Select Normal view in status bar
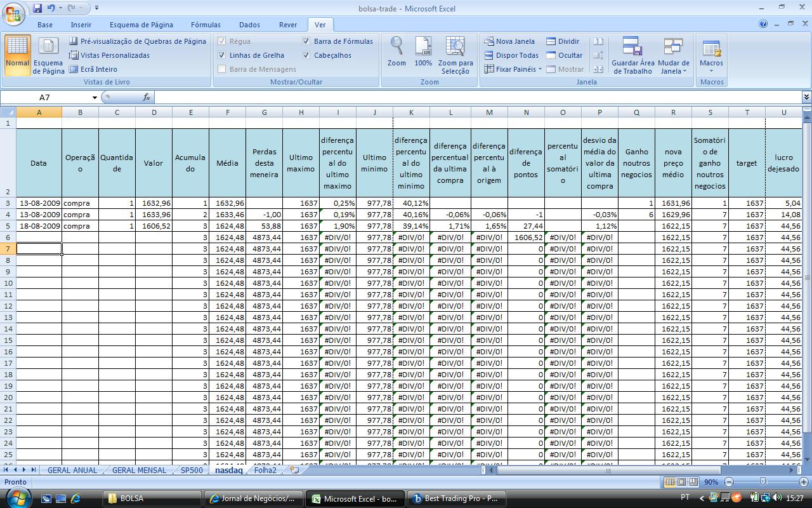The width and height of the screenshot is (812, 508). [669, 482]
